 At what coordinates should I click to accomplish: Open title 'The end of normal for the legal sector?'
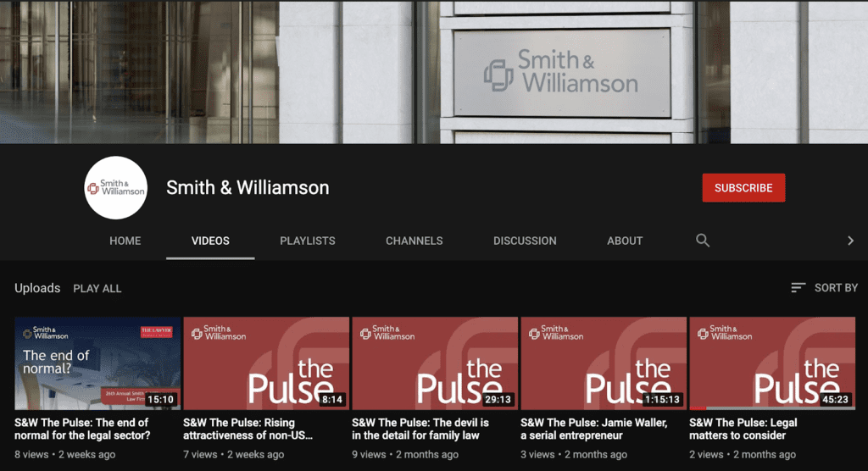(x=82, y=429)
